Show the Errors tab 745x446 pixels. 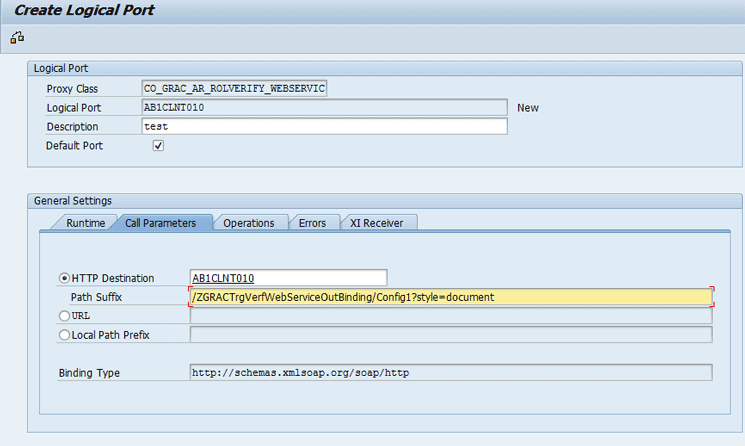(x=312, y=223)
